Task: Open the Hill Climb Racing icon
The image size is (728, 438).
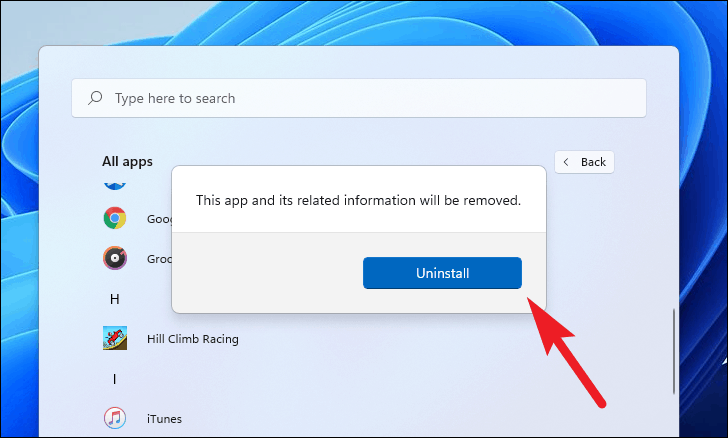Action: point(115,338)
